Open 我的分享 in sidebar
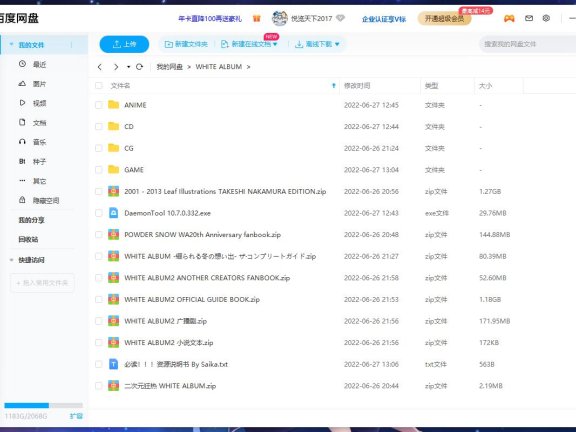576x432 pixels. pos(31,220)
